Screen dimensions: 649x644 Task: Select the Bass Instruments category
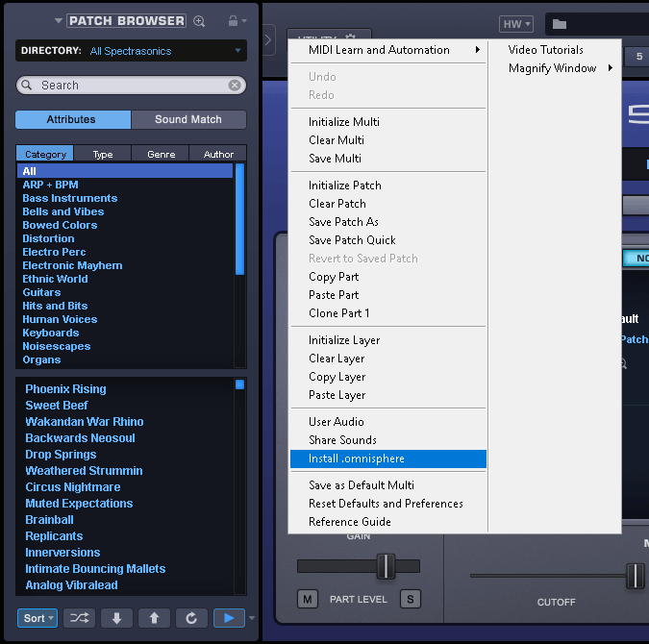125,198
